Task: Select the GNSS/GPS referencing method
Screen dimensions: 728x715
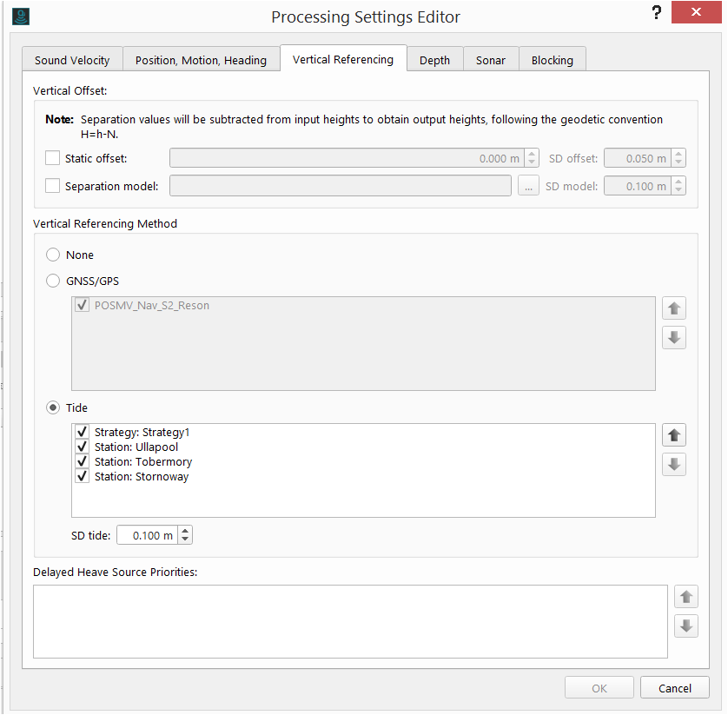Action: [53, 281]
